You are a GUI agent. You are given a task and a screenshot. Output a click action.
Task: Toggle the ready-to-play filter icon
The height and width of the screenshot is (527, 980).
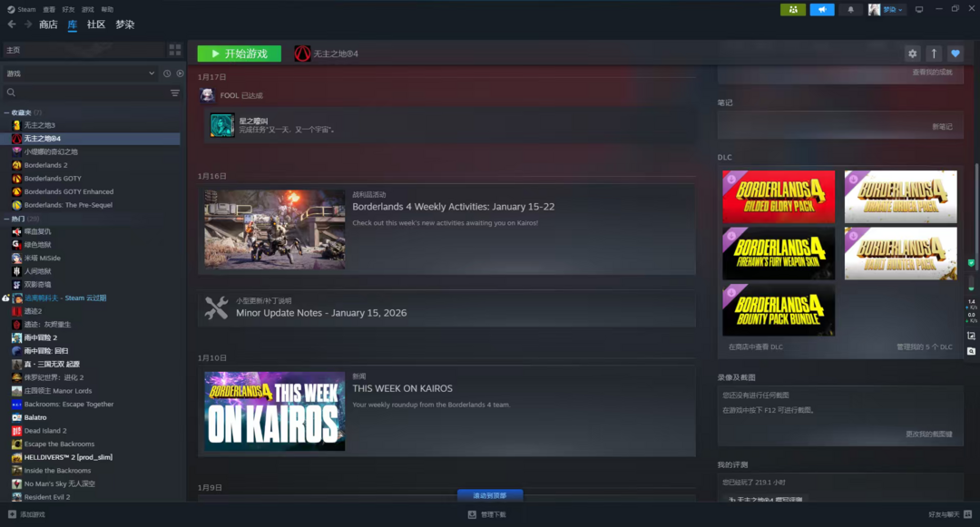tap(180, 73)
